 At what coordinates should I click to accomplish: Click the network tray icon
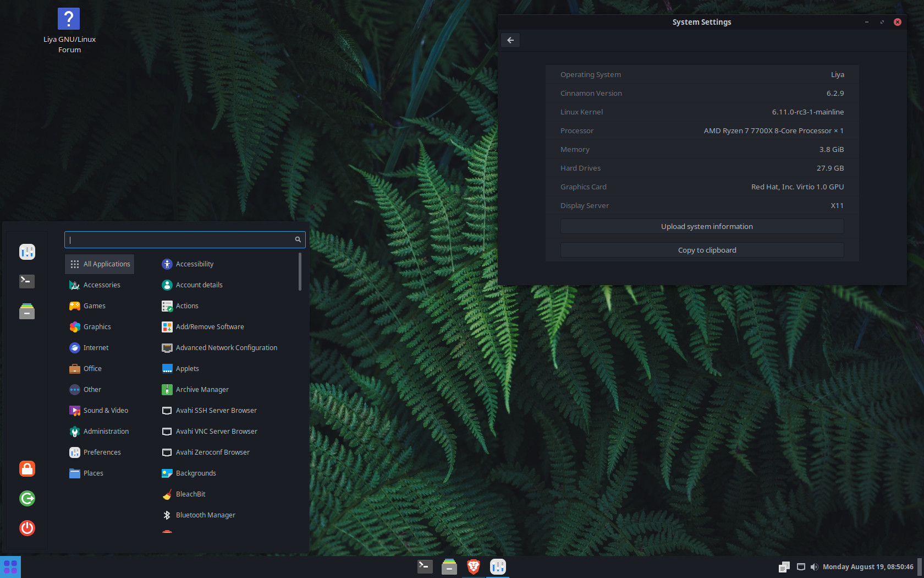click(801, 567)
